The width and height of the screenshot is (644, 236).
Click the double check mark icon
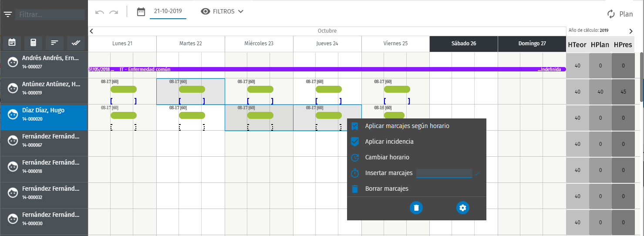(x=76, y=43)
